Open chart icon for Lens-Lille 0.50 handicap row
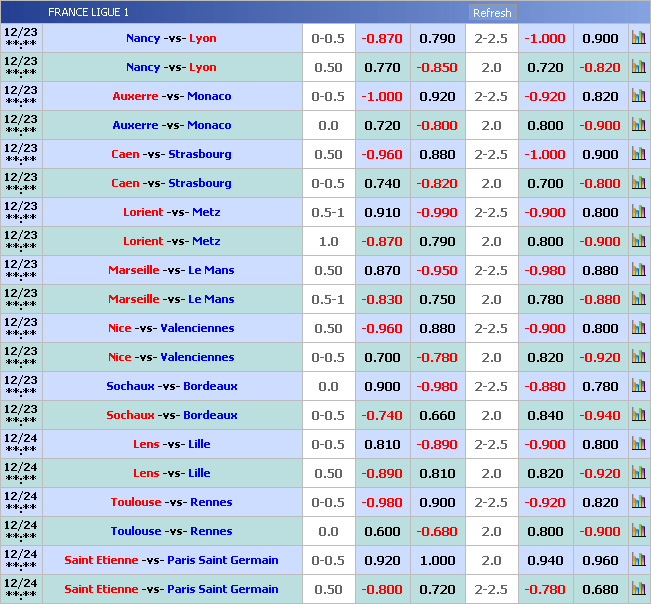Viewport: 651px width, 604px height. pos(638,473)
